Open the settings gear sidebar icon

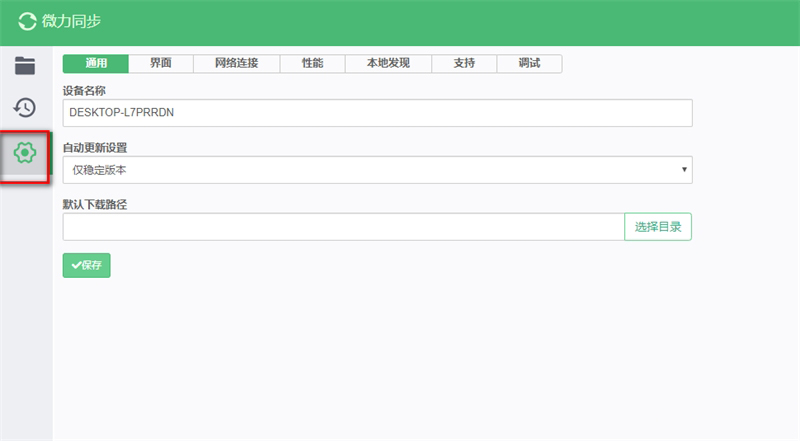point(25,153)
